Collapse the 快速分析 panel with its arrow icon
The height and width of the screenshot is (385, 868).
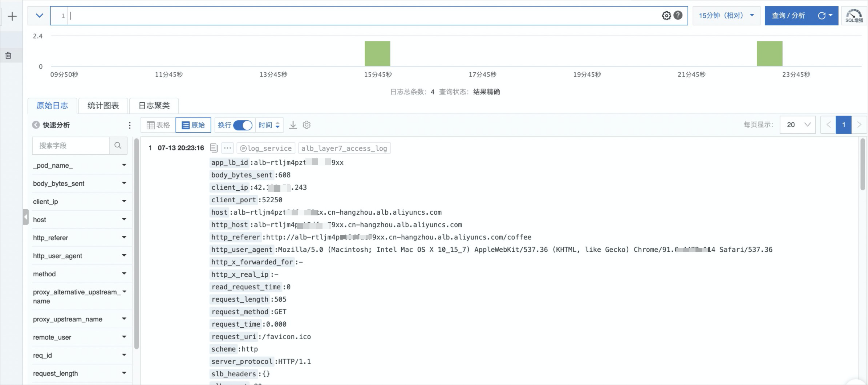(36, 125)
